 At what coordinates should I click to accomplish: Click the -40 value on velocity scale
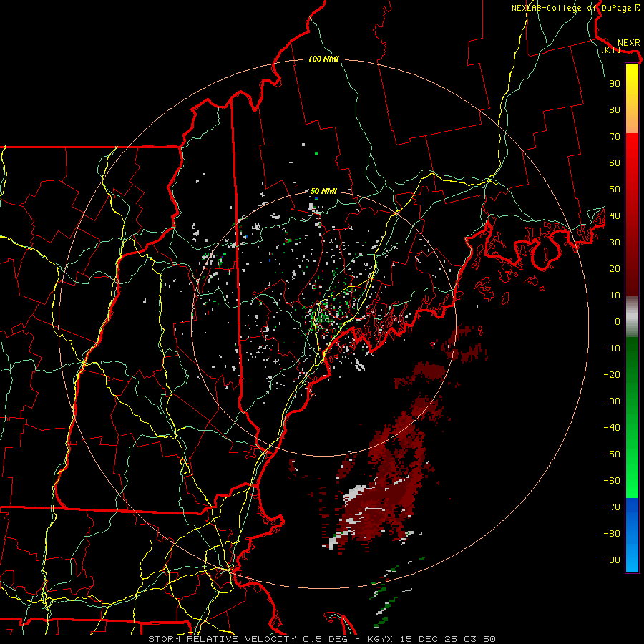(612, 428)
